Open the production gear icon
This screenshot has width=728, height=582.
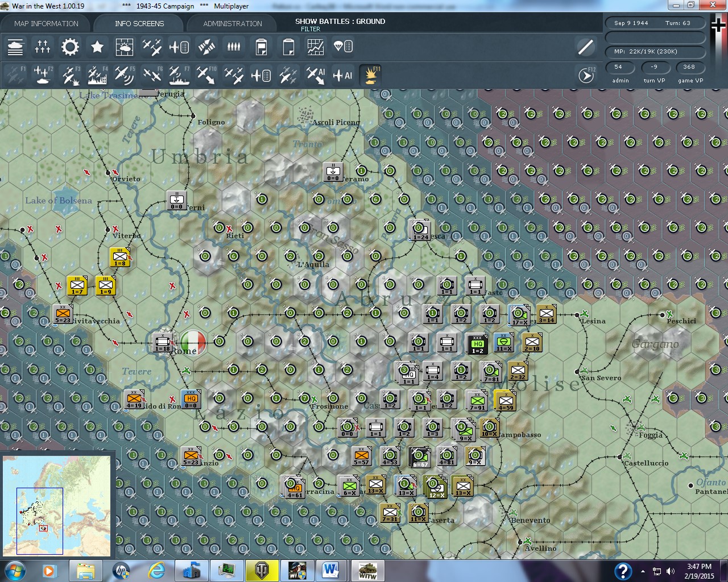(70, 47)
